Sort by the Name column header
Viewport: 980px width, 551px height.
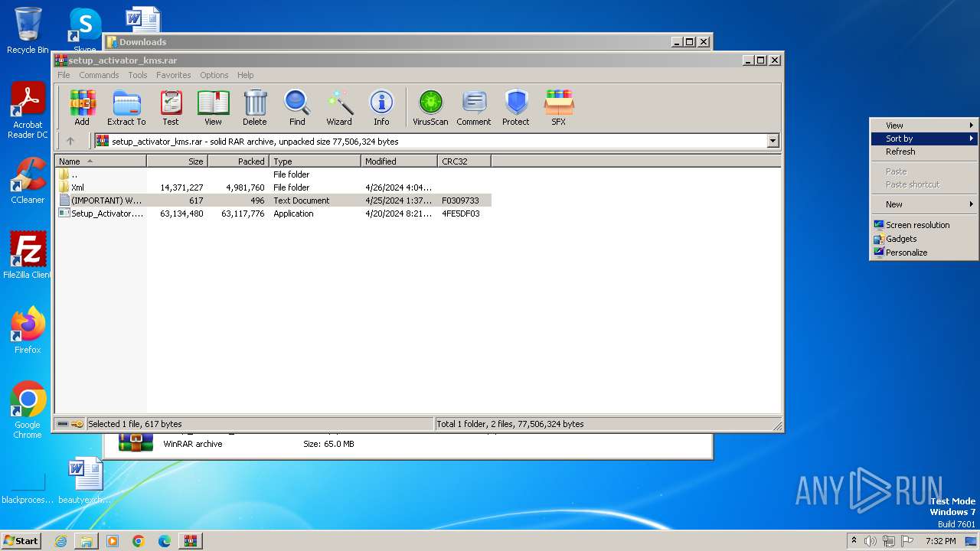100,161
